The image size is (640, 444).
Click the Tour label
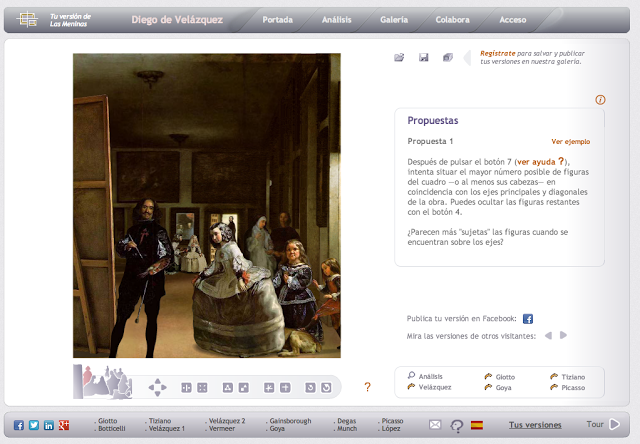pyautogui.click(x=595, y=424)
